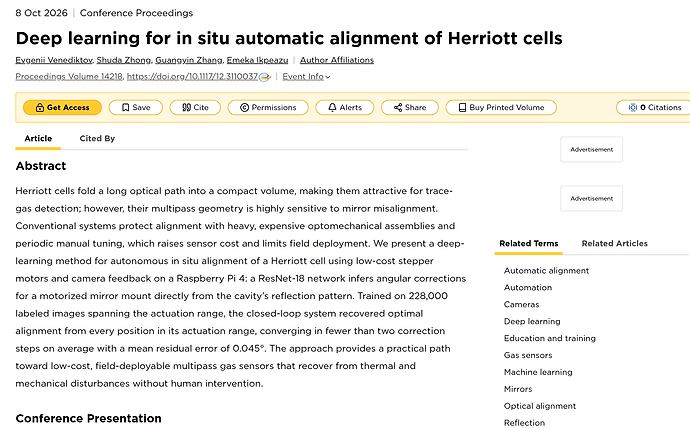
Task: Click the bell icon on Alerts
Action: pos(332,107)
